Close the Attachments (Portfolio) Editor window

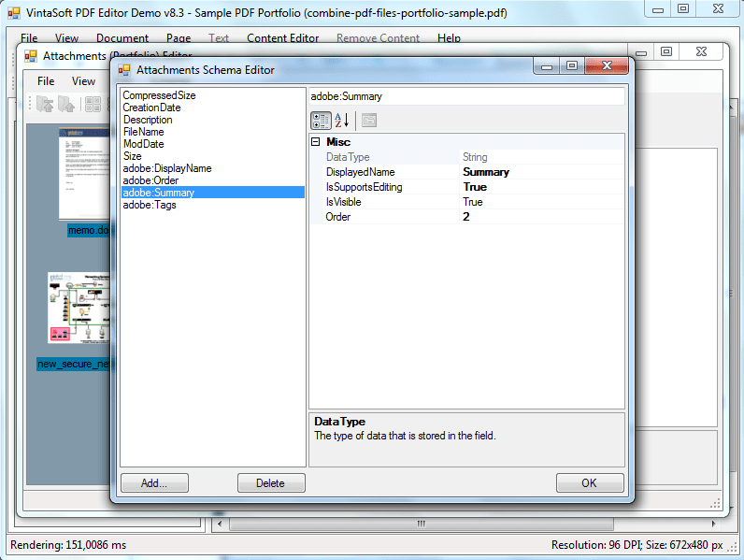(701, 51)
